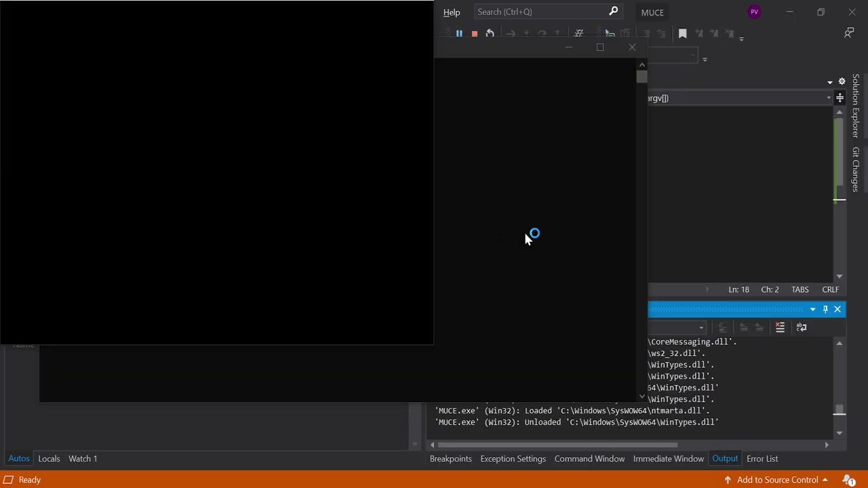The image size is (868, 488).
Task: Click the code editor scroll down arrow
Action: [840, 276]
